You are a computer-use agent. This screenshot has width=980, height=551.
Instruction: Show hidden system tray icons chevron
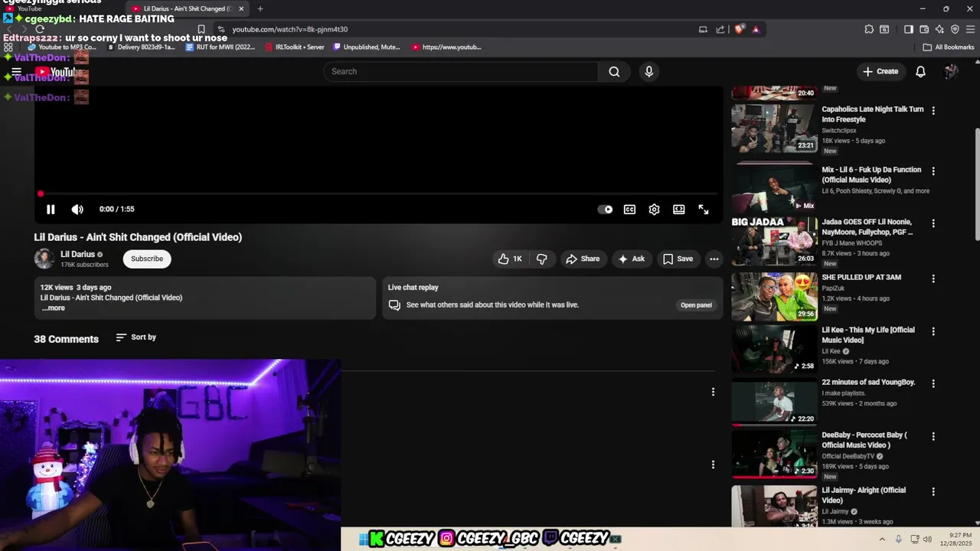tap(882, 540)
